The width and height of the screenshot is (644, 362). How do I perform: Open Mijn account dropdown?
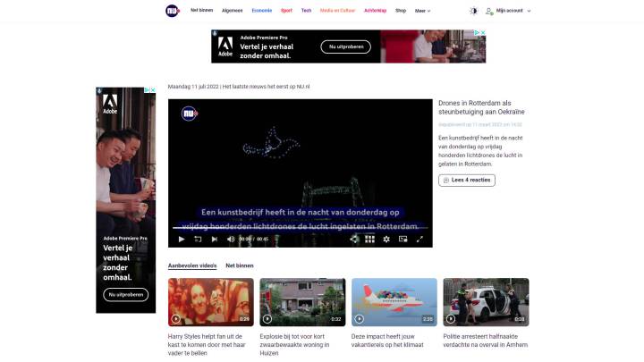coord(508,11)
